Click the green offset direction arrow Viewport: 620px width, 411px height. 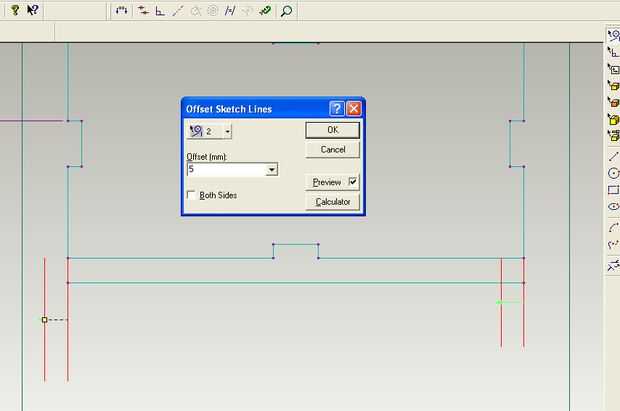(507, 302)
